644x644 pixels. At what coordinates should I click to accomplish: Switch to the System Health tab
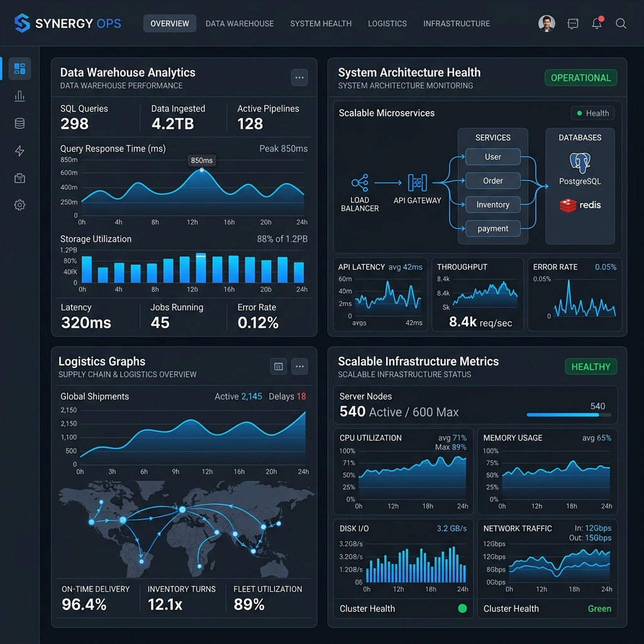pos(321,23)
